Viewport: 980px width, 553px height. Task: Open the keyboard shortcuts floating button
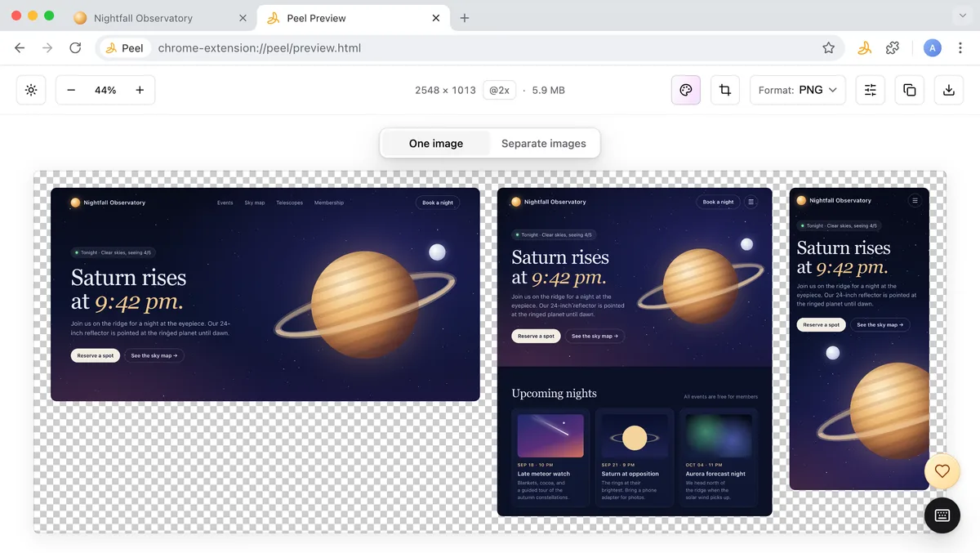point(942,515)
